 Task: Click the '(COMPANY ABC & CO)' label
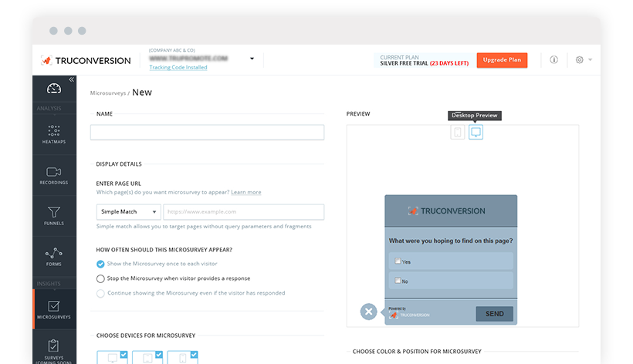click(x=172, y=50)
